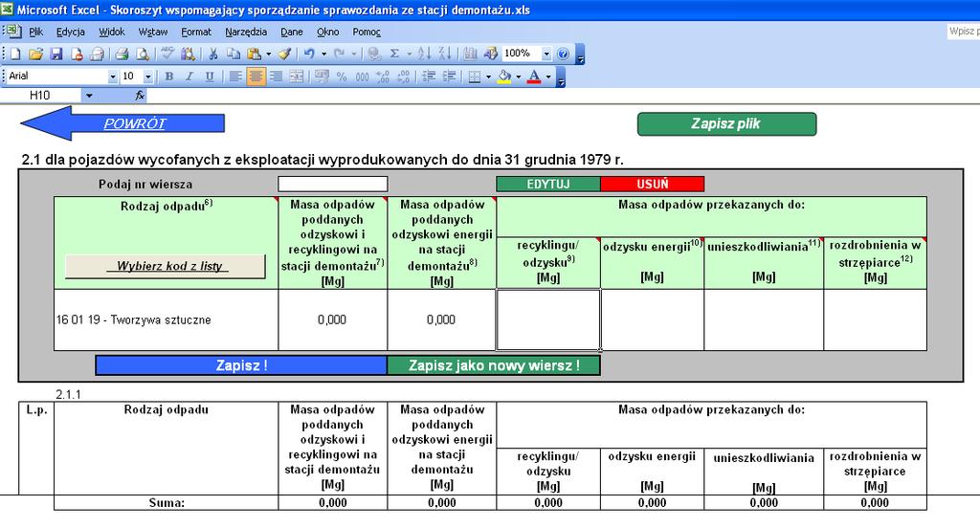Screen dimensions: 980x528
Task: Toggle Merge and Center
Action: coord(297,77)
